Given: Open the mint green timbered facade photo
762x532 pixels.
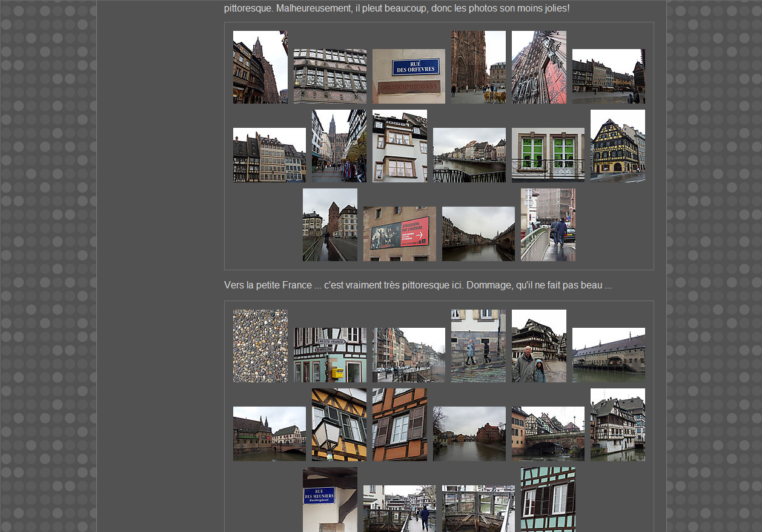Looking at the screenshot, I should [x=548, y=499].
